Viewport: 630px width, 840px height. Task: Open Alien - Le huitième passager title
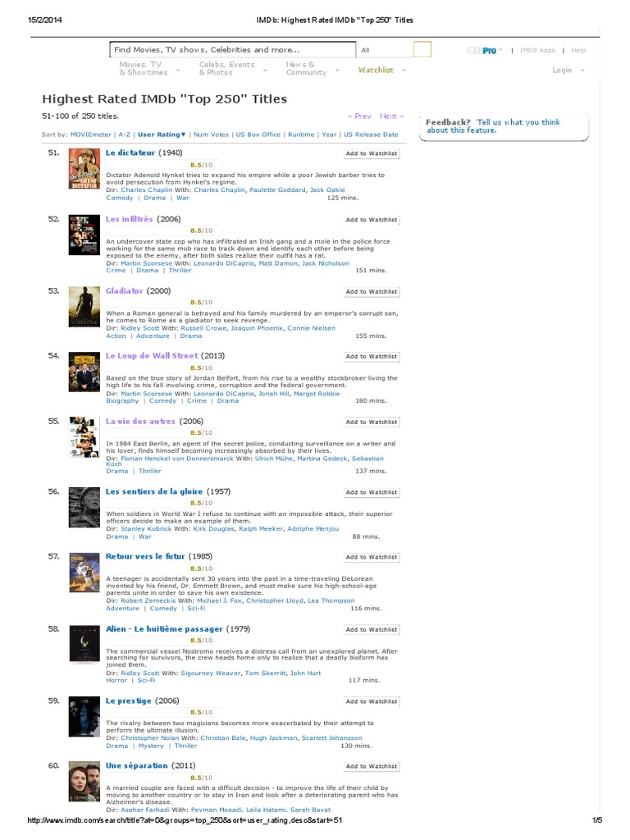pos(164,629)
